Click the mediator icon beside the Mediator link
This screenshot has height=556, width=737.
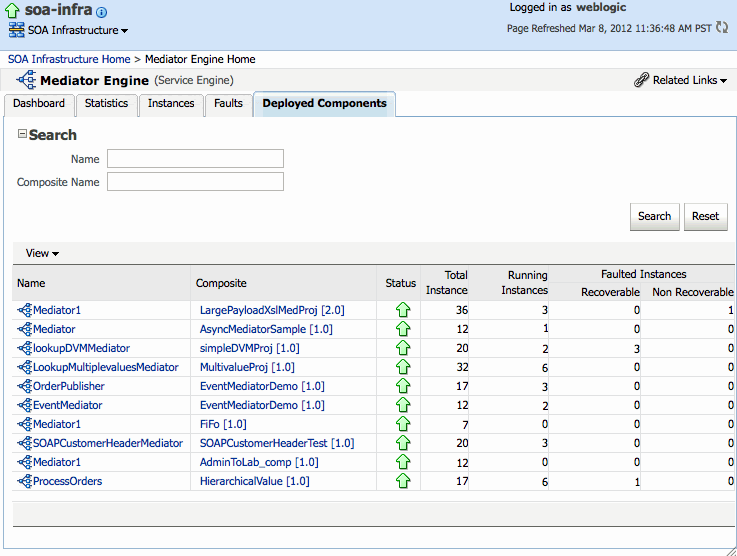(24, 329)
